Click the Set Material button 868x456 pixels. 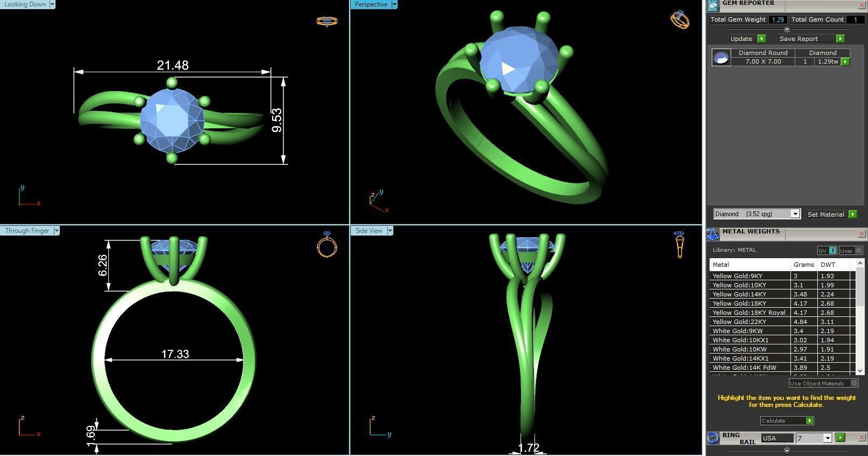pyautogui.click(x=825, y=215)
